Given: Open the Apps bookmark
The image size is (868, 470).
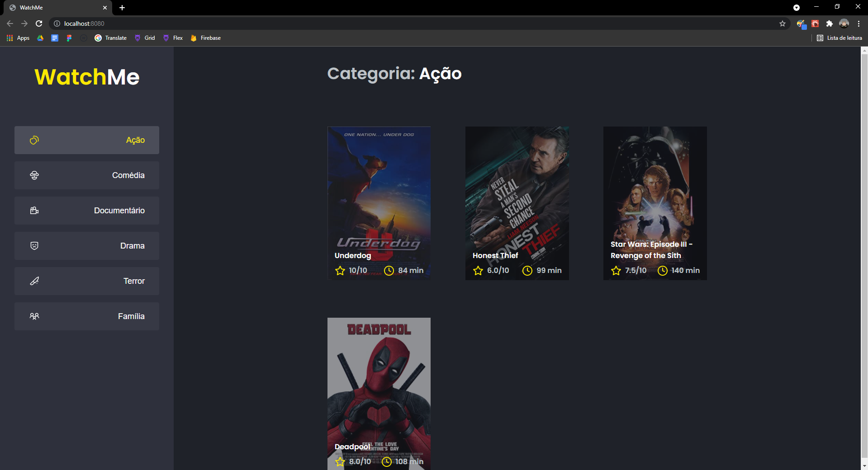Looking at the screenshot, I should tap(18, 38).
